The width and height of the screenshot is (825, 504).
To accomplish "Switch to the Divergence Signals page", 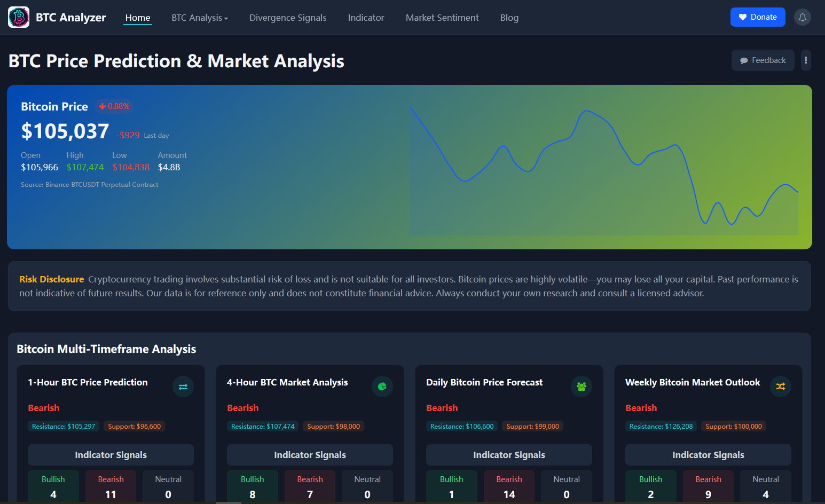I will [288, 18].
